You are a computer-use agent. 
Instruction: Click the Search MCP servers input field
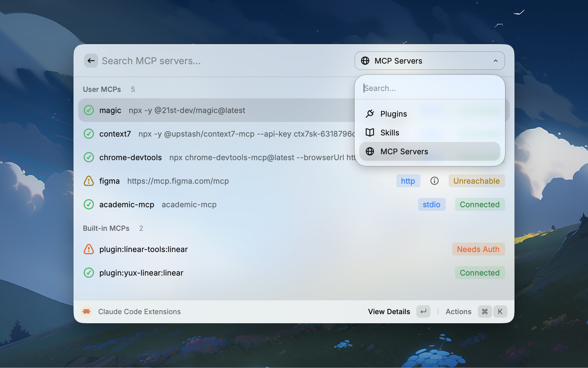click(x=176, y=61)
